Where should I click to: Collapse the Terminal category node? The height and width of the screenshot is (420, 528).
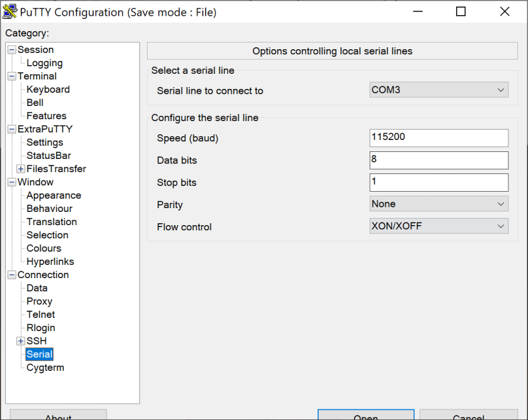[x=12, y=76]
